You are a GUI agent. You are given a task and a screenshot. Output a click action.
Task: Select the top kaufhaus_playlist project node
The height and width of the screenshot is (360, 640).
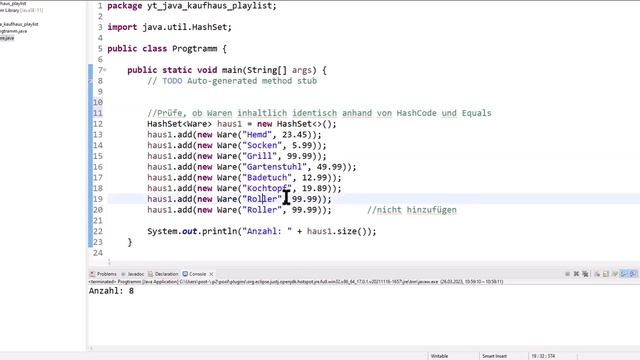(x=13, y=3)
